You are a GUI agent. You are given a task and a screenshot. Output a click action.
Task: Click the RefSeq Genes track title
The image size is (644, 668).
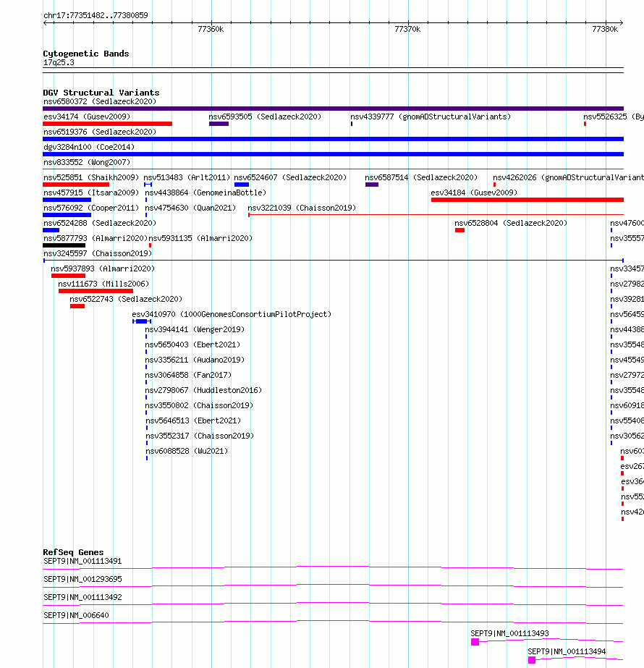(x=73, y=552)
